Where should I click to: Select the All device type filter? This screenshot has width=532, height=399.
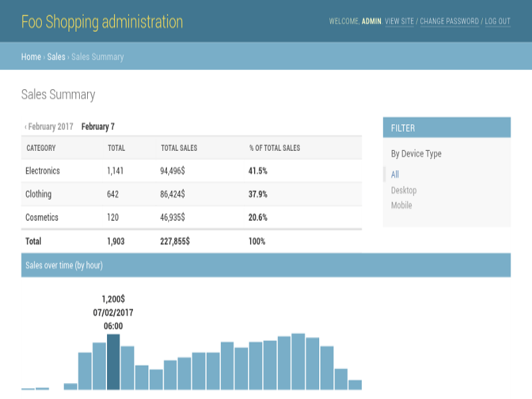click(395, 175)
